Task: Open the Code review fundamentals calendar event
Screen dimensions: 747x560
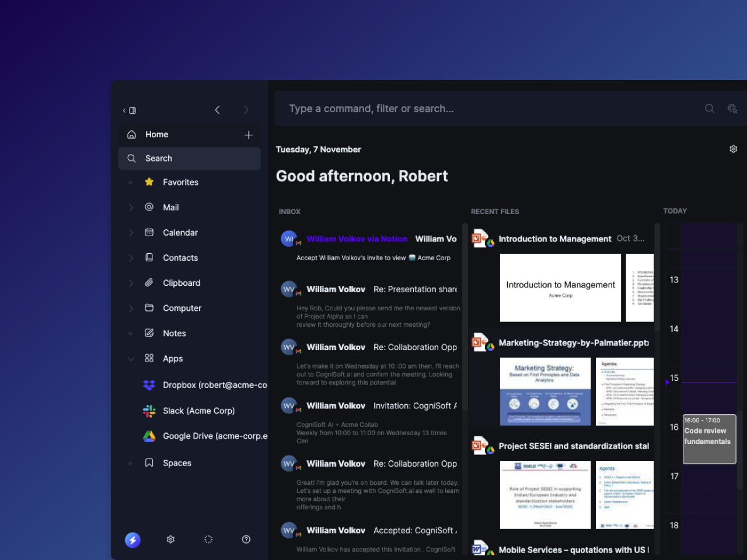Action: [709, 437]
